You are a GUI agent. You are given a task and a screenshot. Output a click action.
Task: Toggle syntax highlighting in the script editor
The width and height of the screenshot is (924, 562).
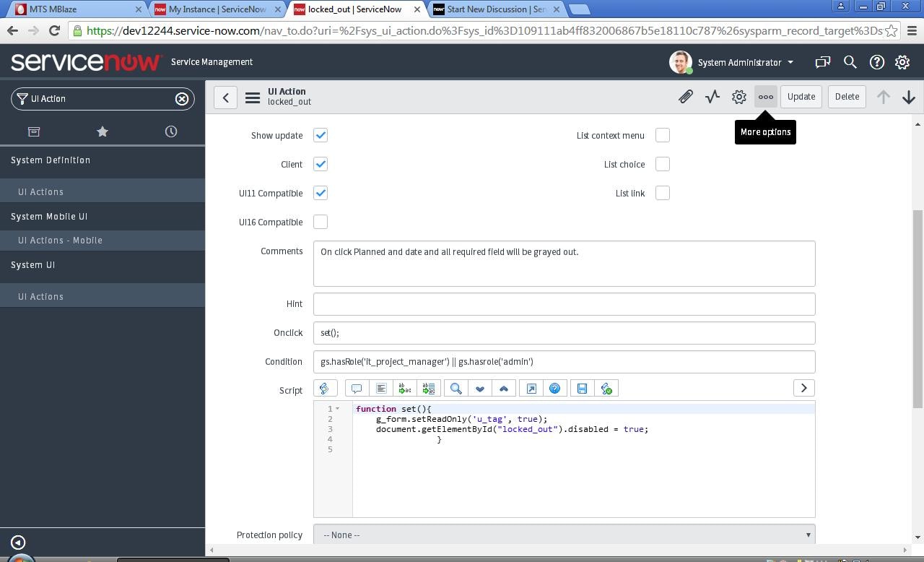(x=325, y=389)
